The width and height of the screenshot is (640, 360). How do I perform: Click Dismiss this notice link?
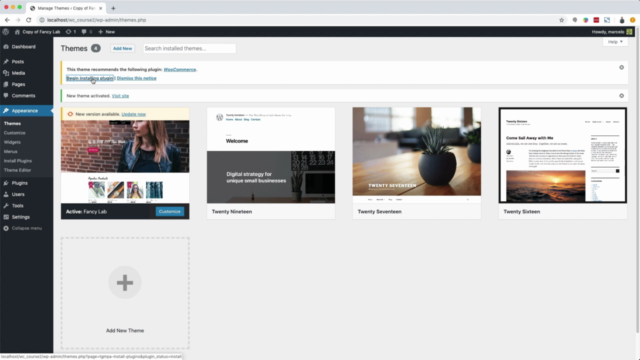[136, 78]
